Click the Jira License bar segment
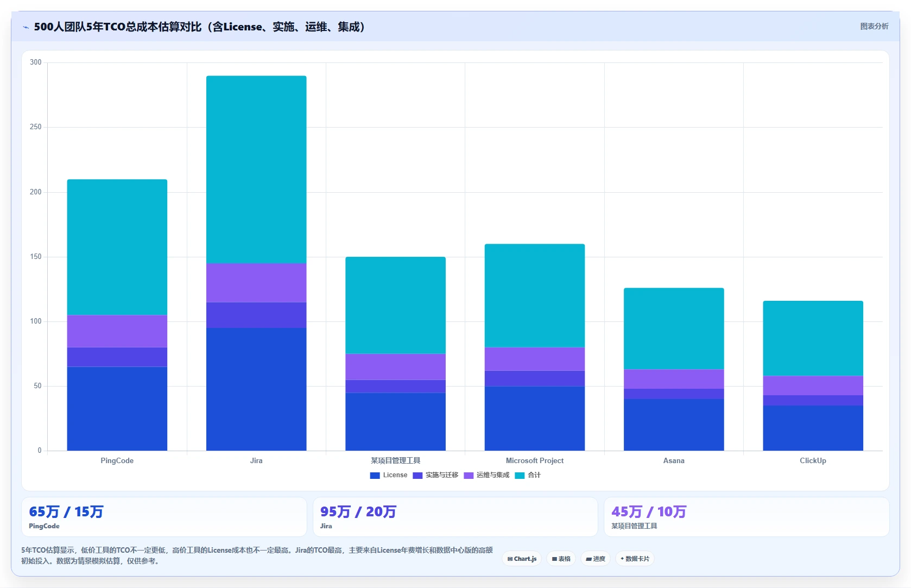Image resolution: width=911 pixels, height=588 pixels. coord(256,389)
